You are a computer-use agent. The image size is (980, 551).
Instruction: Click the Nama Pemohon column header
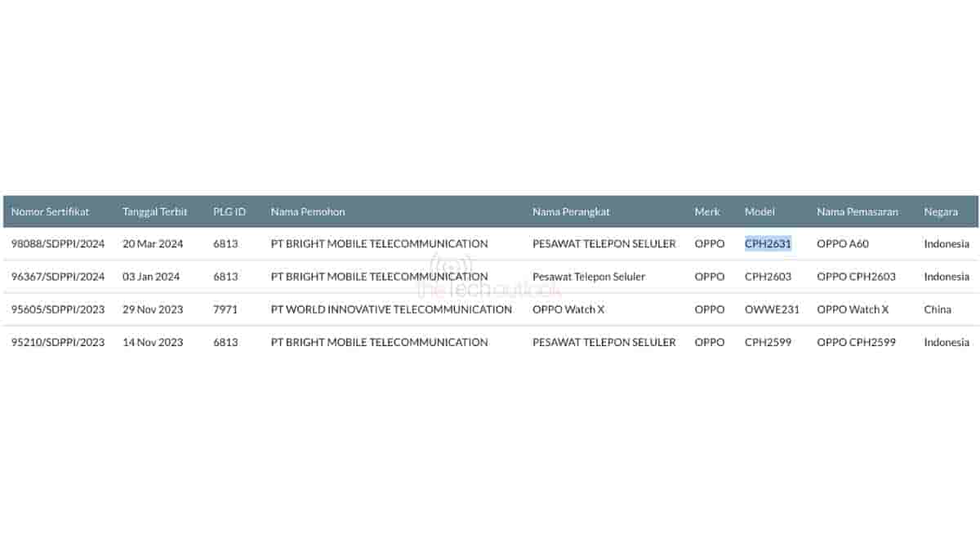(308, 211)
